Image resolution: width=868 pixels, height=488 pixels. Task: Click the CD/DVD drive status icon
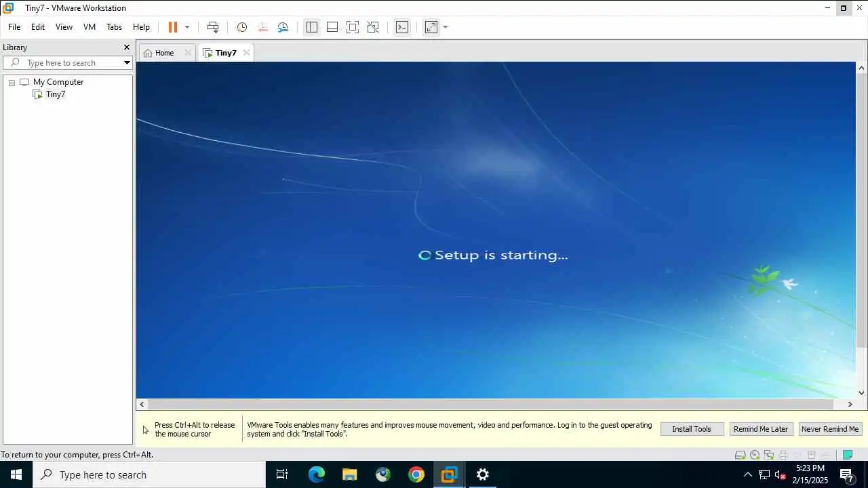755,455
